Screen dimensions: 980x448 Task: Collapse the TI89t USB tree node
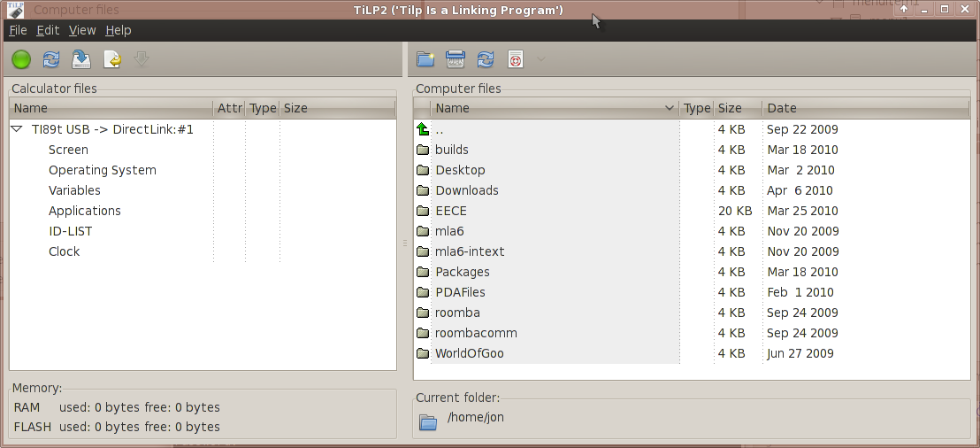coord(17,129)
